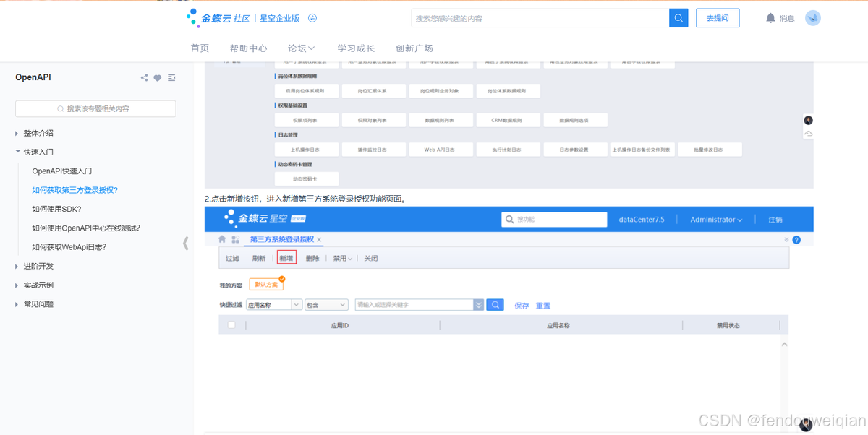Tick the select-all checkbox in the table header

point(231,325)
